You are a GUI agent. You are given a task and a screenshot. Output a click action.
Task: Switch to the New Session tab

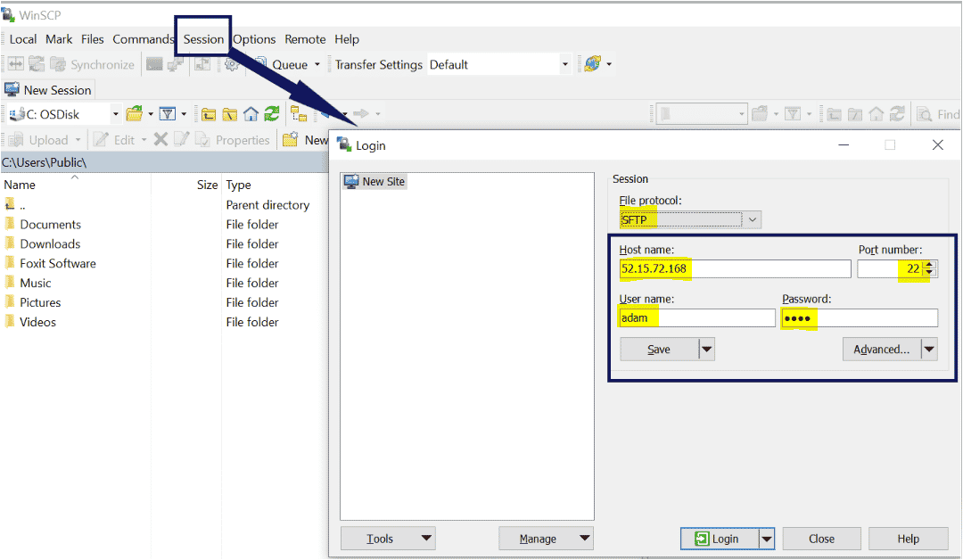point(48,90)
